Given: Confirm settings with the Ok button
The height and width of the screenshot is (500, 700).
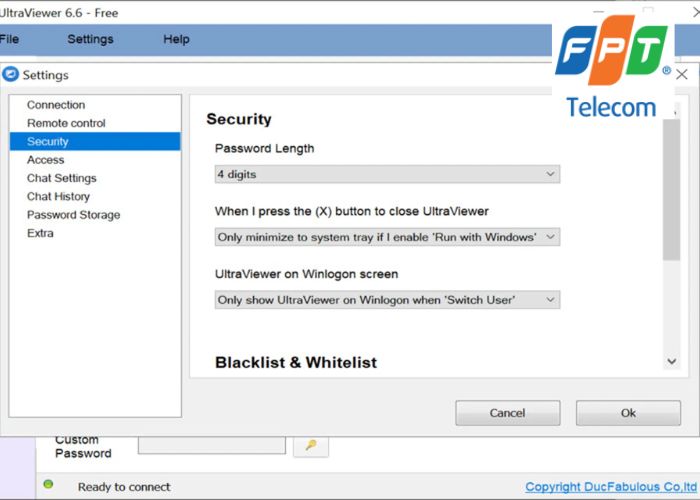Looking at the screenshot, I should tap(628, 413).
